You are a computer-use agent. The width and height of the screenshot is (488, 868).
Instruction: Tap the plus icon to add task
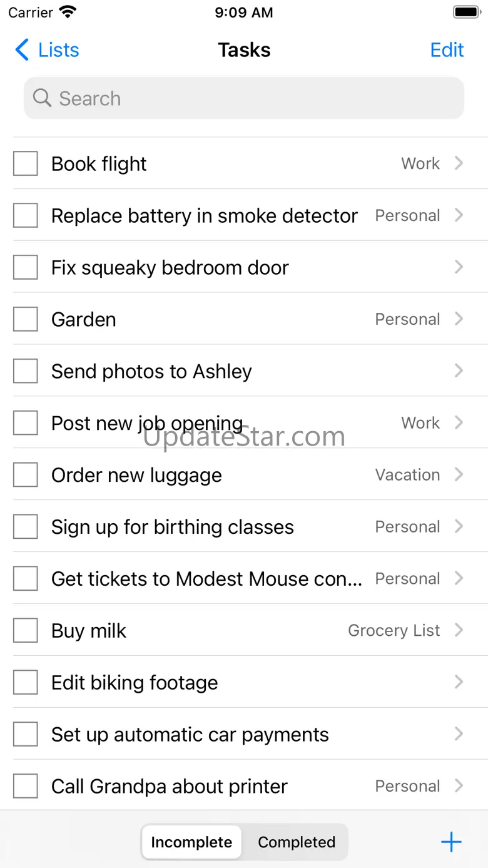[x=451, y=842]
